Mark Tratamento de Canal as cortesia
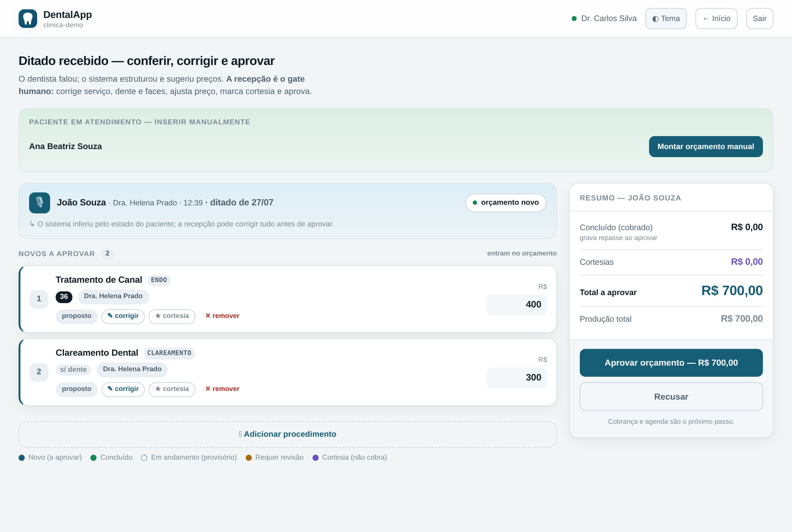 (x=172, y=316)
